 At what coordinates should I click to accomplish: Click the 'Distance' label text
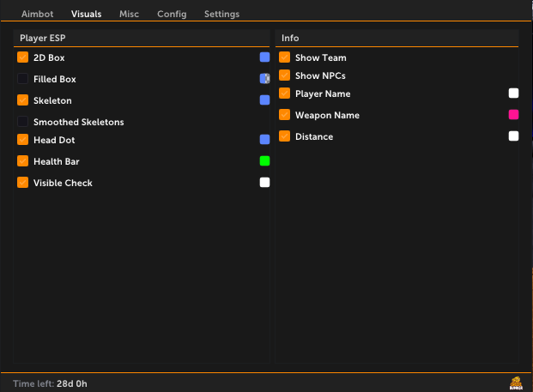click(314, 136)
